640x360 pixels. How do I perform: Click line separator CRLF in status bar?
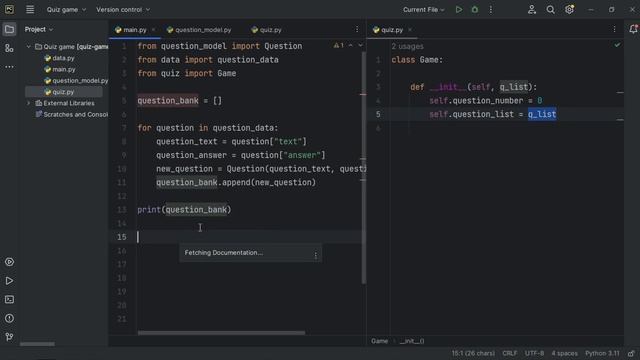[509, 353]
